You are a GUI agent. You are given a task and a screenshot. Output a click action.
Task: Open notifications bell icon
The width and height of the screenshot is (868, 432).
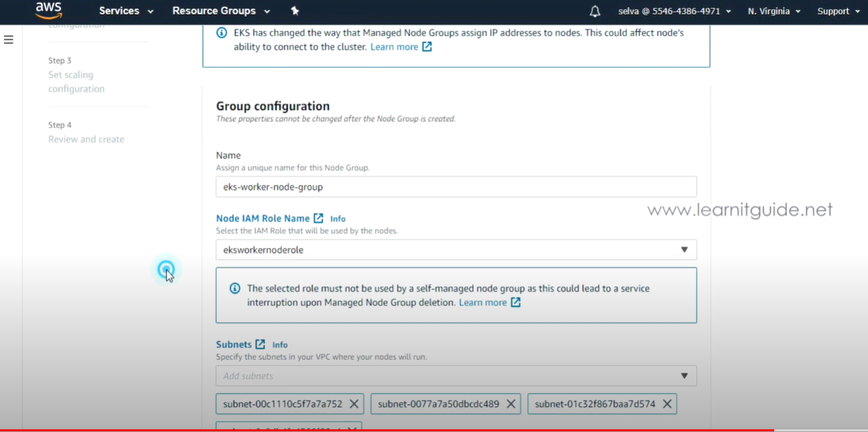tap(595, 11)
